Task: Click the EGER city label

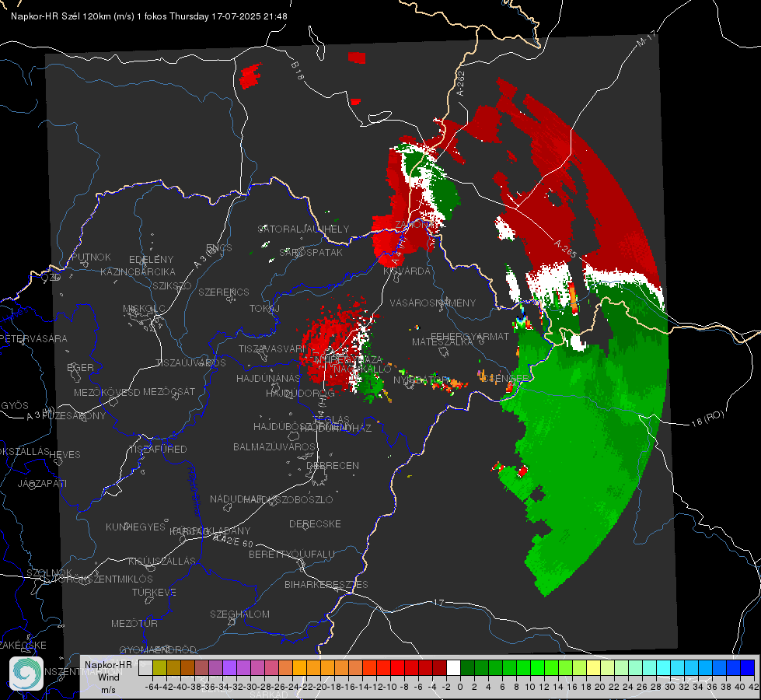Action: point(81,367)
